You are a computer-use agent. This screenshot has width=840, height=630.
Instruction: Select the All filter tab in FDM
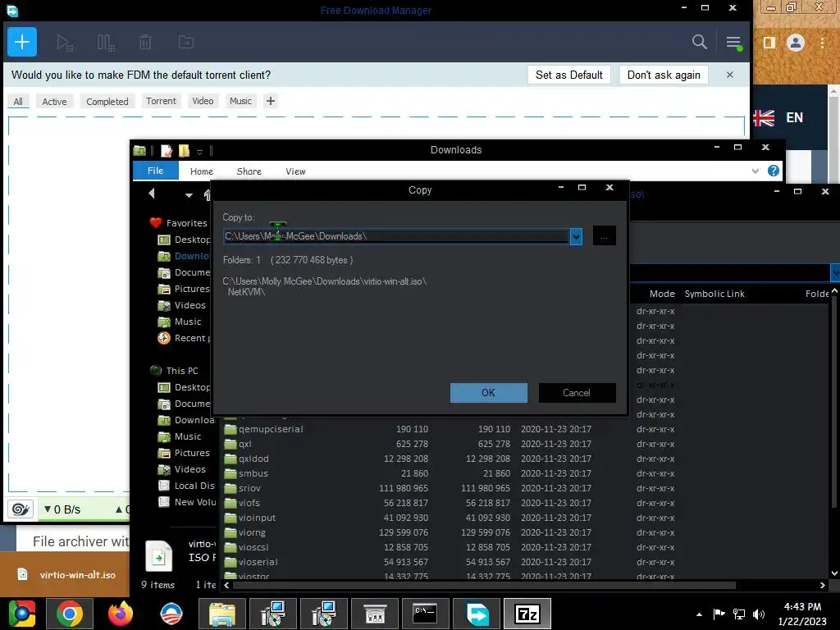[18, 101]
